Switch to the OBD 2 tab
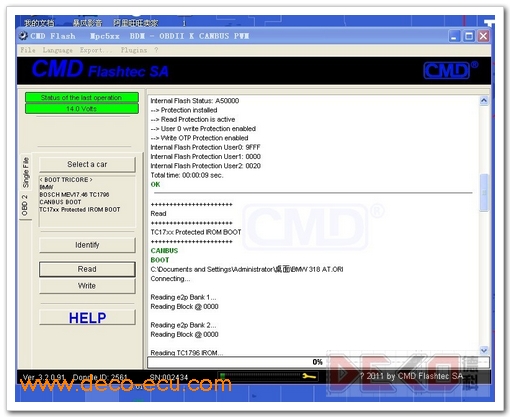Image resolution: width=510 pixels, height=417 pixels. pyautogui.click(x=25, y=205)
